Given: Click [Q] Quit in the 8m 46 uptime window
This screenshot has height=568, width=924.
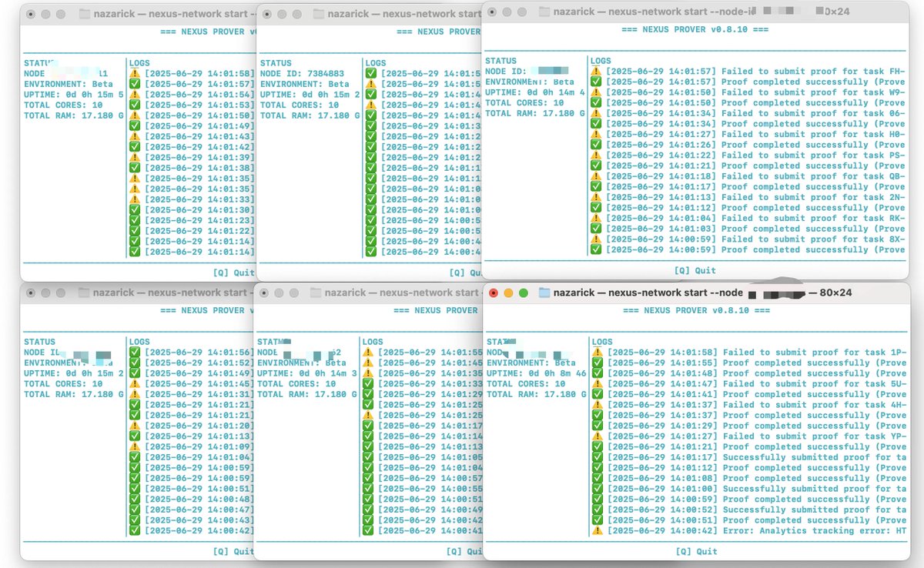Looking at the screenshot, I should point(696,551).
